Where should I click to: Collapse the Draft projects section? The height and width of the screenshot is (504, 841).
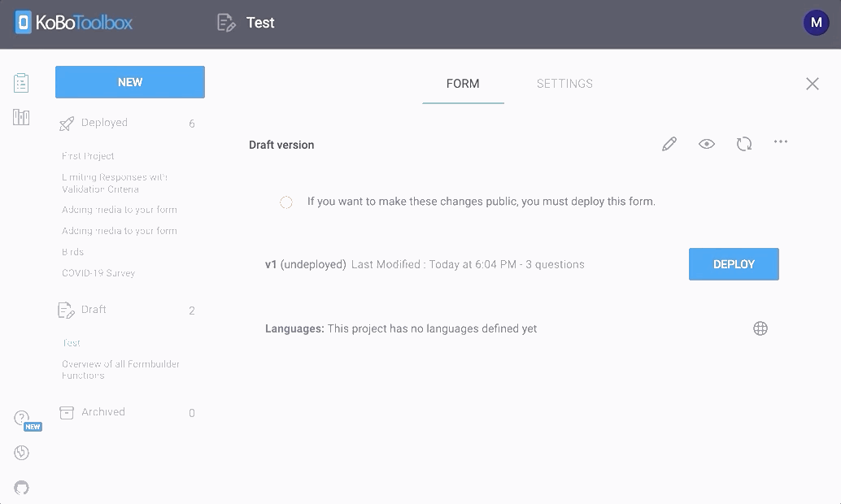94,310
